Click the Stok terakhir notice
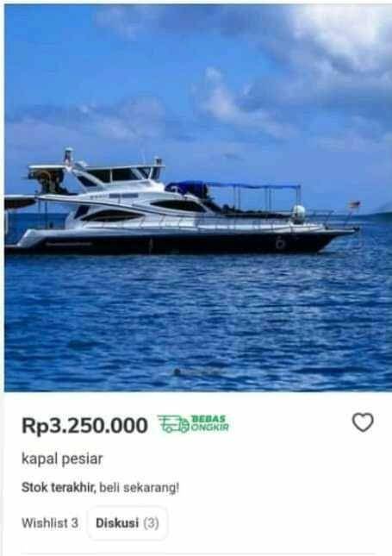Viewport: 392px width, 556px height. click(59, 488)
